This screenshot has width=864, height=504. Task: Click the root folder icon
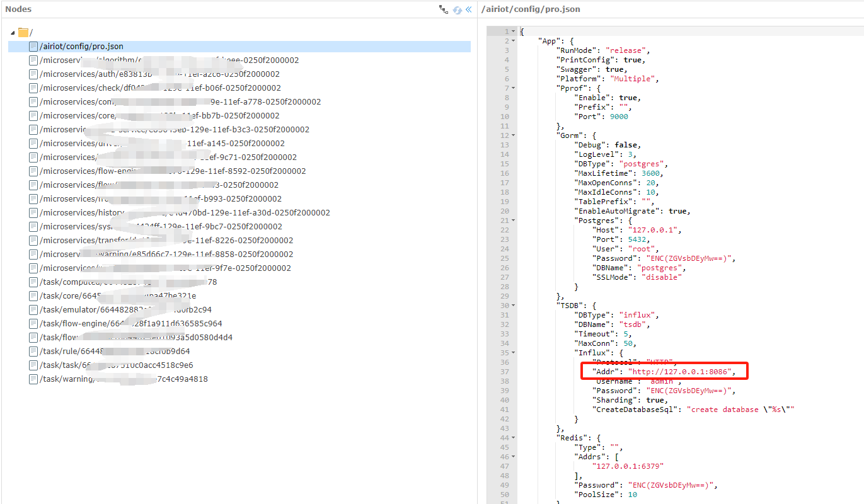pos(24,32)
